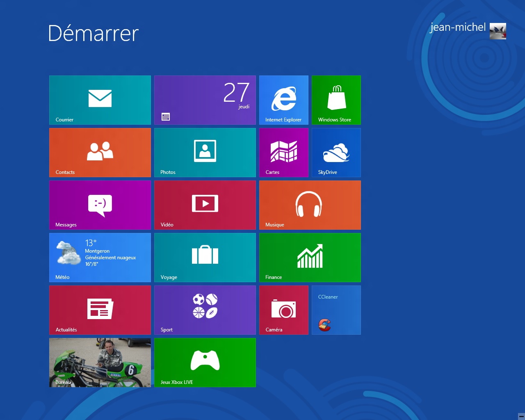This screenshot has height=420, width=525.
Task: Open the Actualités news tile
Action: point(100,310)
